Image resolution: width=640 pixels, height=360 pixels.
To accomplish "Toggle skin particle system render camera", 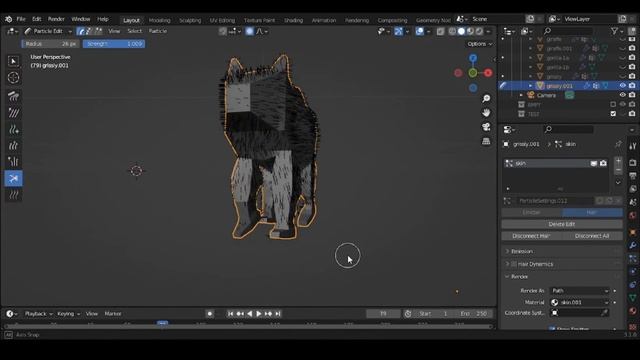I will tap(603, 163).
